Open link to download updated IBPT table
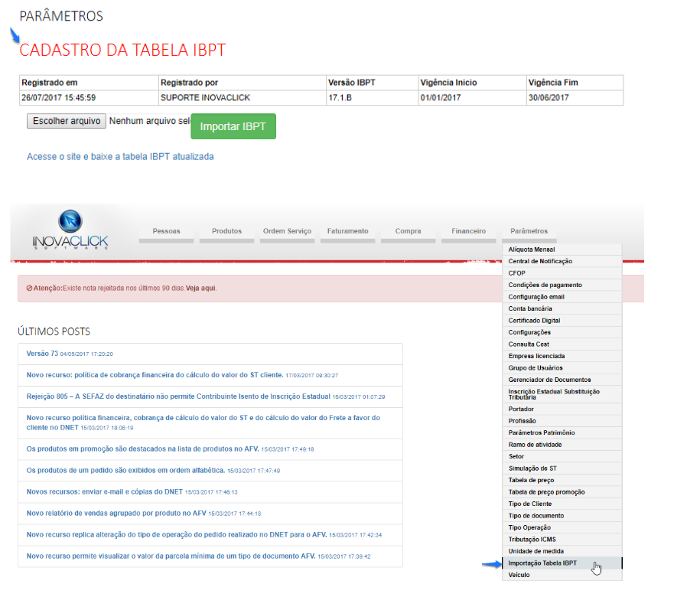700x597 pixels. [120, 156]
